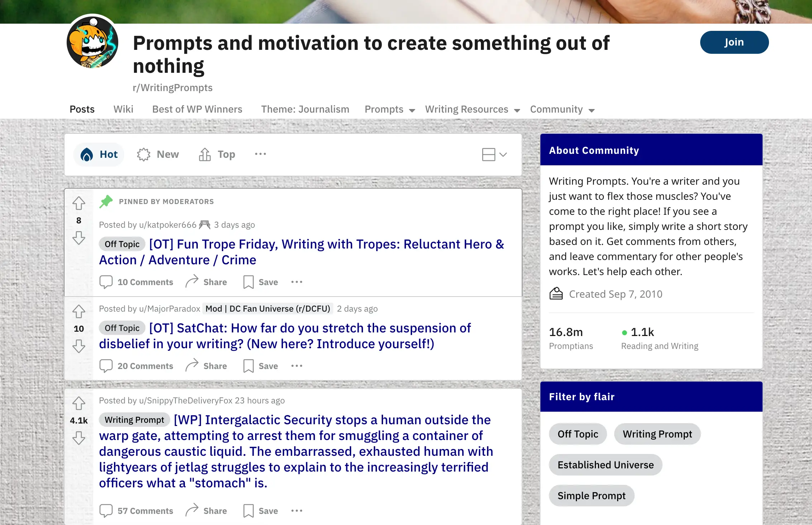Click the downvote arrow on WP post
Screen dimensions: 812x525
pyautogui.click(x=79, y=438)
